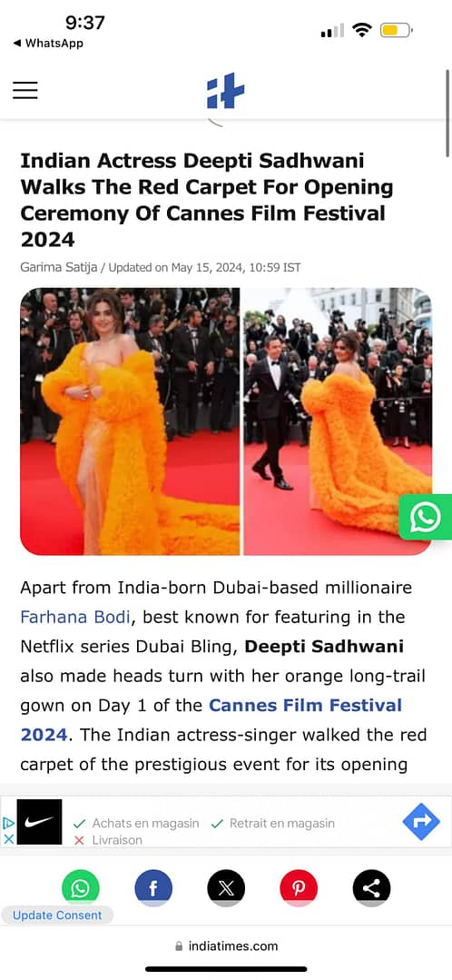This screenshot has width=452, height=980.
Task: Share the article via the bottom WhatsApp icon
Action: tap(80, 887)
